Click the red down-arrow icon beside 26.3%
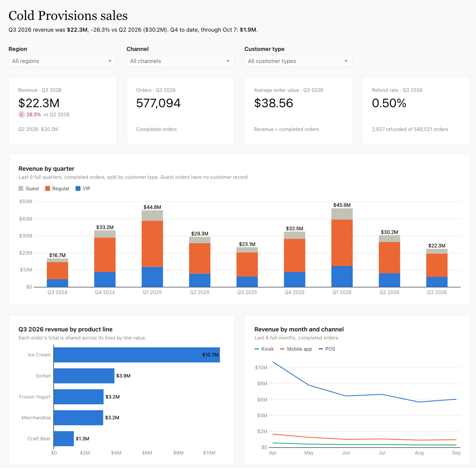The height and width of the screenshot is (470, 476). coord(21,115)
